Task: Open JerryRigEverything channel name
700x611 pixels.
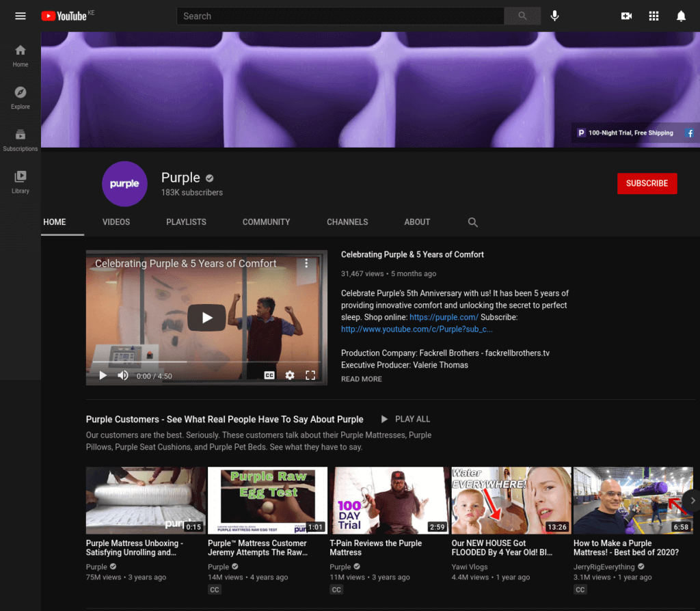Action: [604, 567]
